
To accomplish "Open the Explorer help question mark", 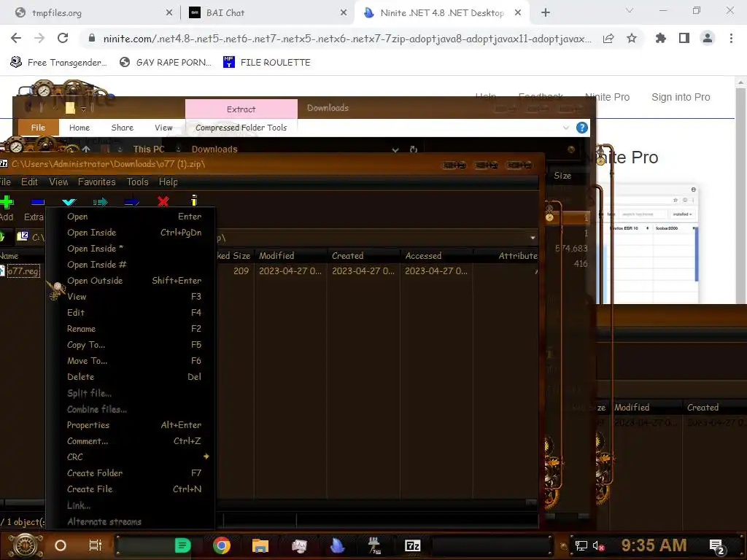I will pos(581,128).
